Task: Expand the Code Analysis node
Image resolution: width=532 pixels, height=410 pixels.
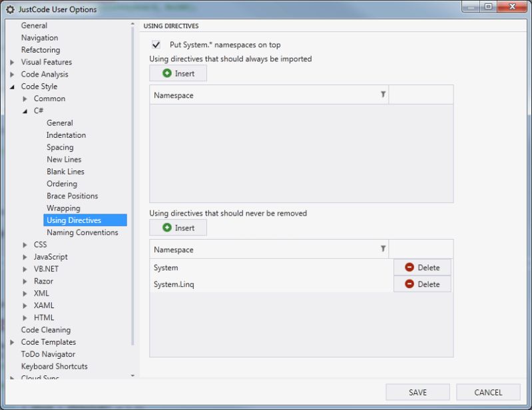Action: (12, 75)
